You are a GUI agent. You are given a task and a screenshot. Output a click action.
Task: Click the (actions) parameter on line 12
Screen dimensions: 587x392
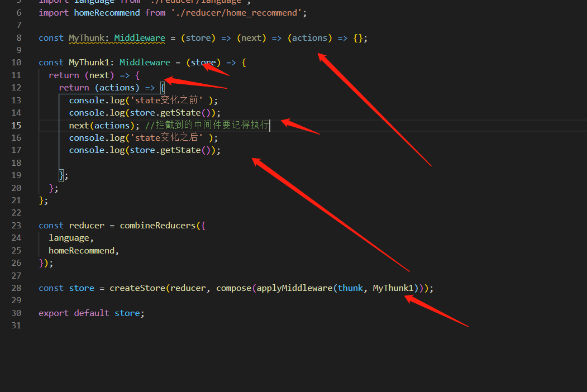point(117,88)
